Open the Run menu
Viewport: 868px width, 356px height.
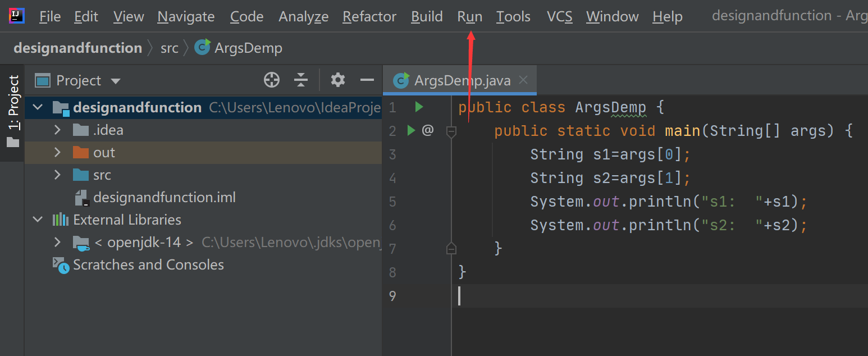click(x=469, y=17)
